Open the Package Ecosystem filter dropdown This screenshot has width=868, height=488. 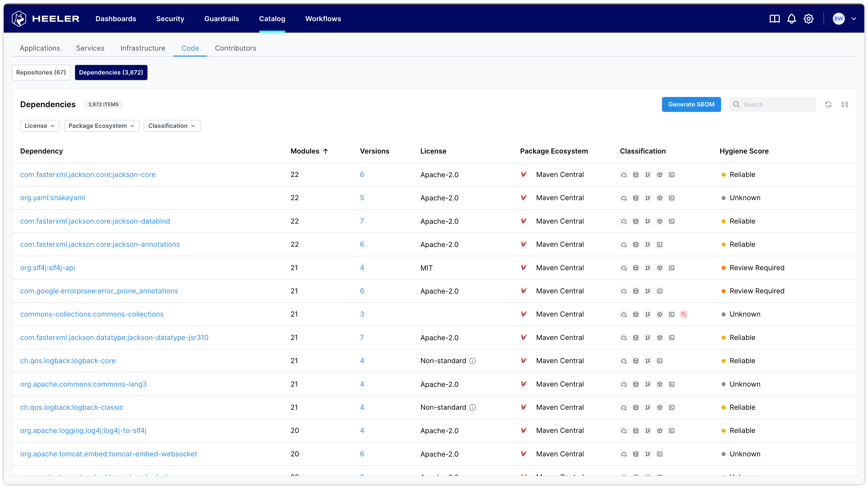coord(102,126)
